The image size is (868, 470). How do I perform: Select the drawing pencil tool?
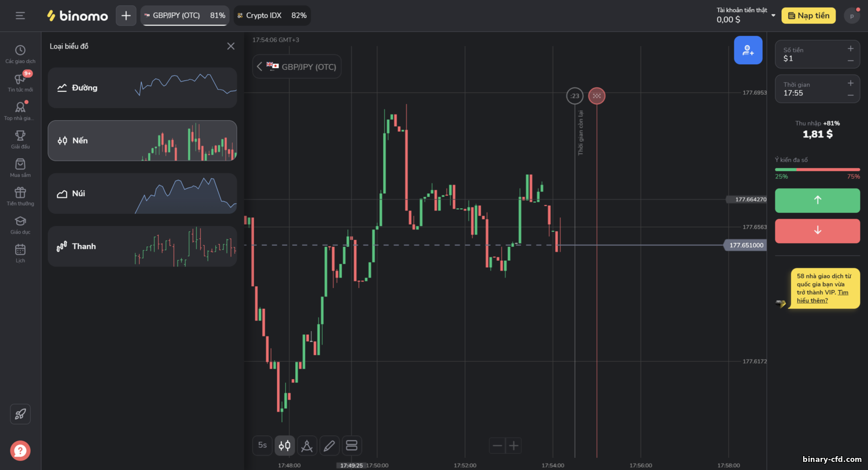coord(329,446)
